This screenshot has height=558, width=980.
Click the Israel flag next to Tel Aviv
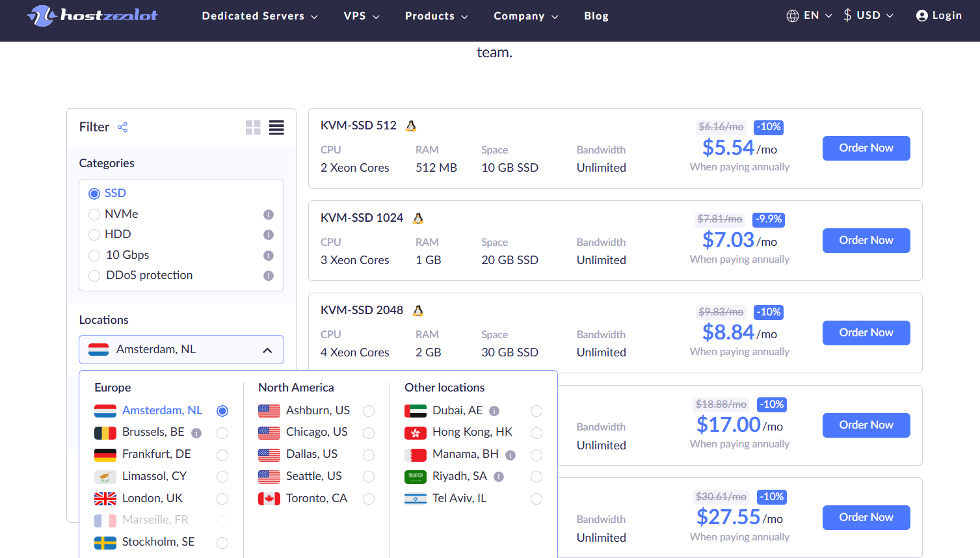[416, 499]
